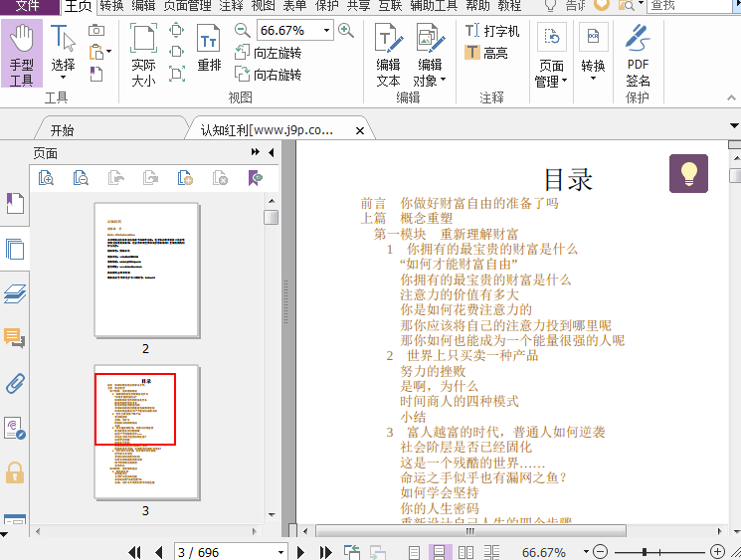741x560 pixels.
Task: Go to the first page button
Action: click(x=134, y=552)
